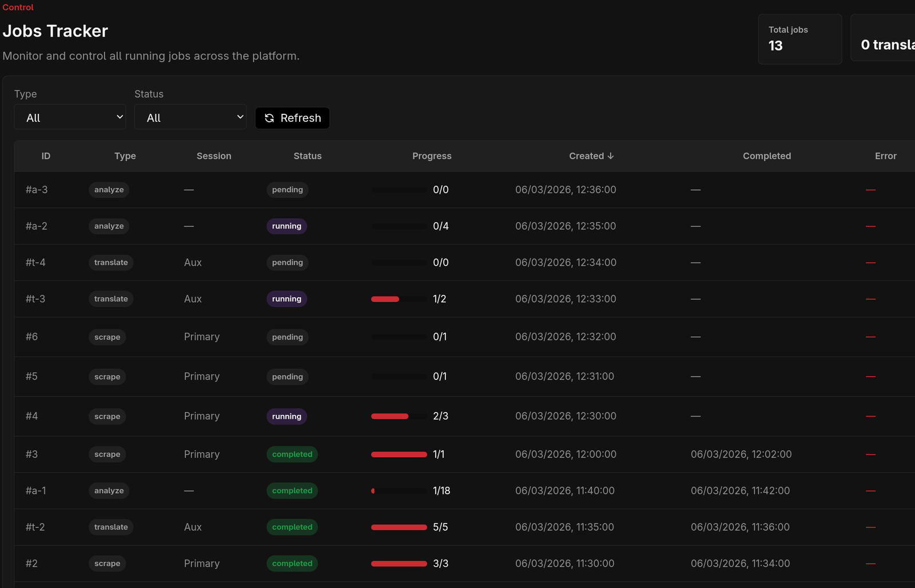This screenshot has width=915, height=588.
Task: Select job ID #5
Action: (x=31, y=377)
